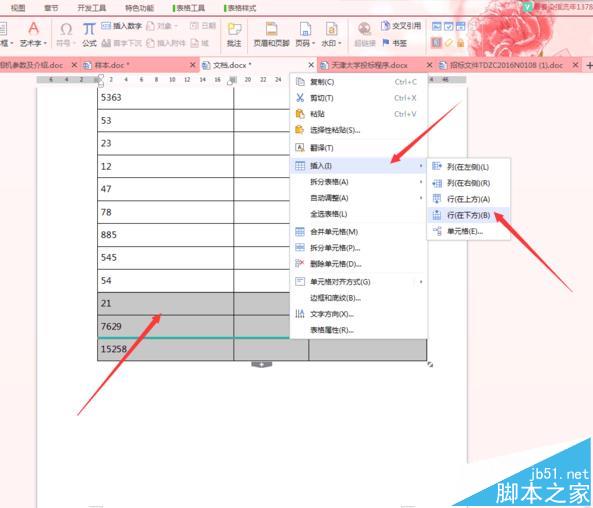Insert column to left 列(在左侧)(L)
The height and width of the screenshot is (508, 593).
point(469,167)
